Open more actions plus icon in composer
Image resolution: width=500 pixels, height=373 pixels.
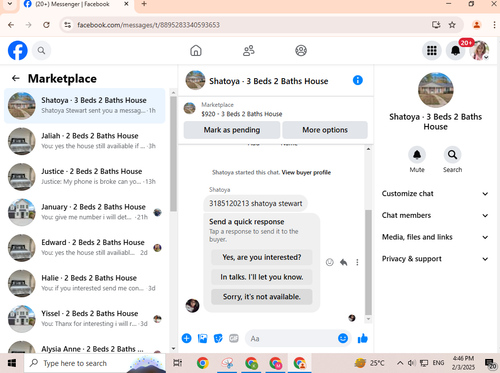(187, 338)
